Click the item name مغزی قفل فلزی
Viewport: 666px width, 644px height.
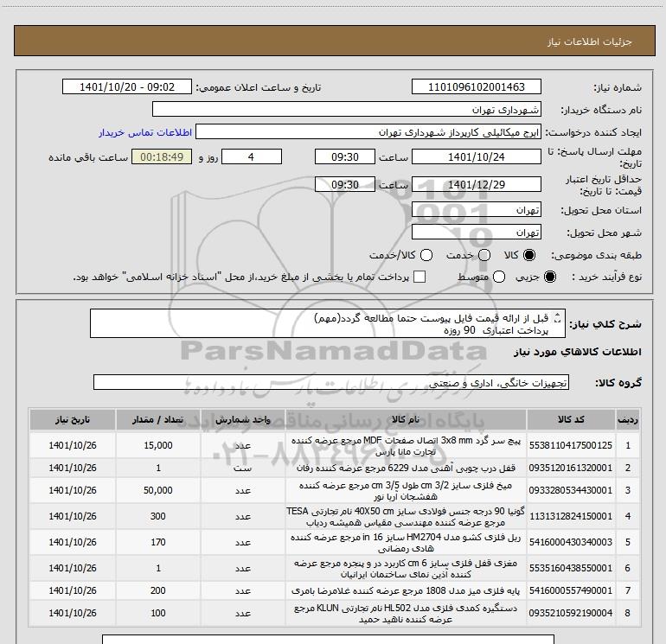pyautogui.click(x=406, y=569)
